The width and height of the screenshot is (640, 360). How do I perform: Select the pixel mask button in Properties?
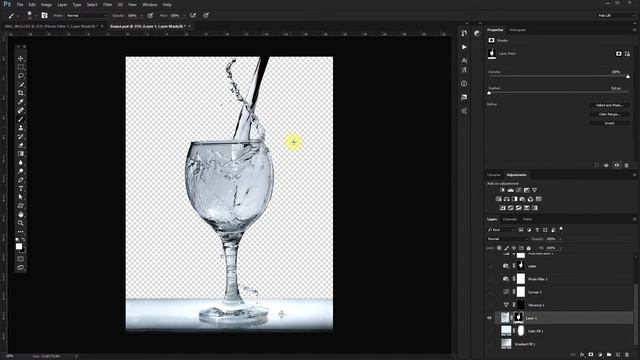click(619, 53)
